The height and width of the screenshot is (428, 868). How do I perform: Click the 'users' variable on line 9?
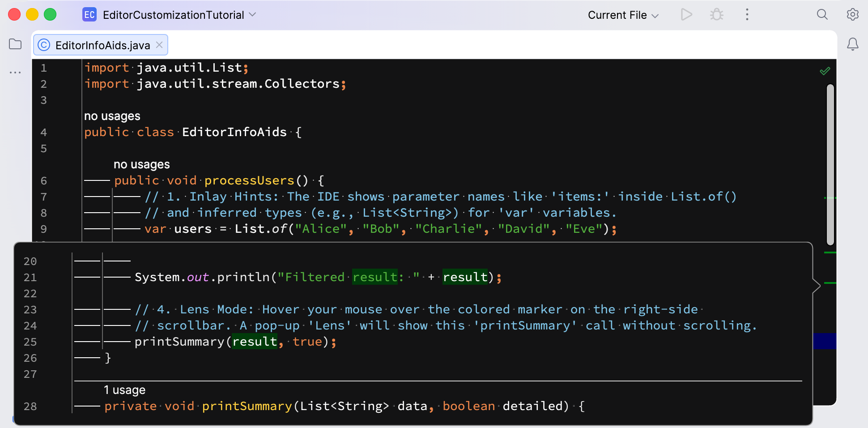tap(193, 229)
